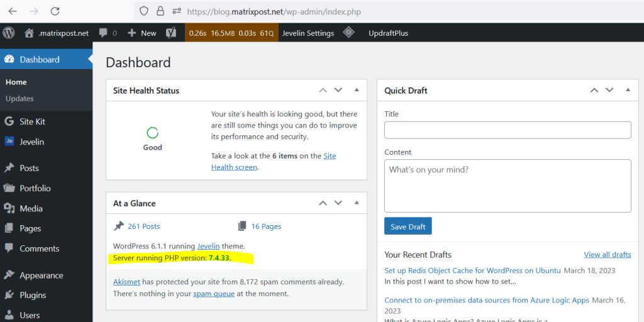Click View all drafts link

click(x=608, y=255)
